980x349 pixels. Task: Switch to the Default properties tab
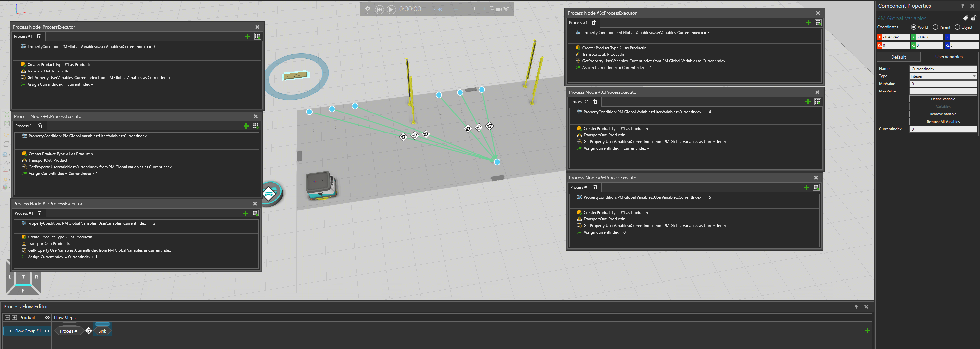tap(898, 57)
